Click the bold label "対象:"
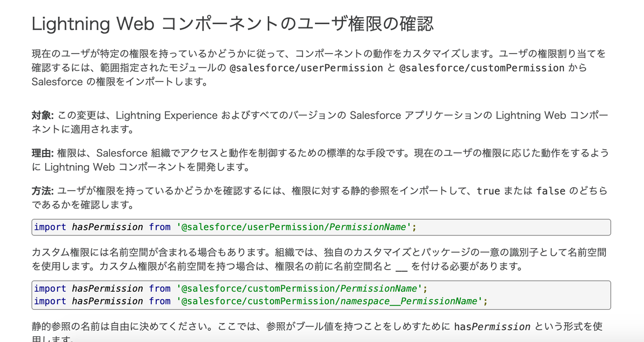The width and height of the screenshot is (644, 342). point(43,116)
